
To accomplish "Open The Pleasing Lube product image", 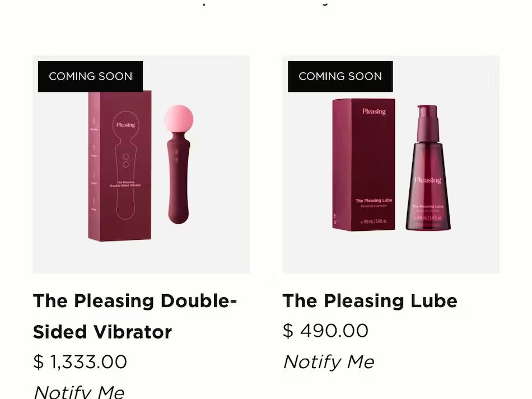I will 391,164.
